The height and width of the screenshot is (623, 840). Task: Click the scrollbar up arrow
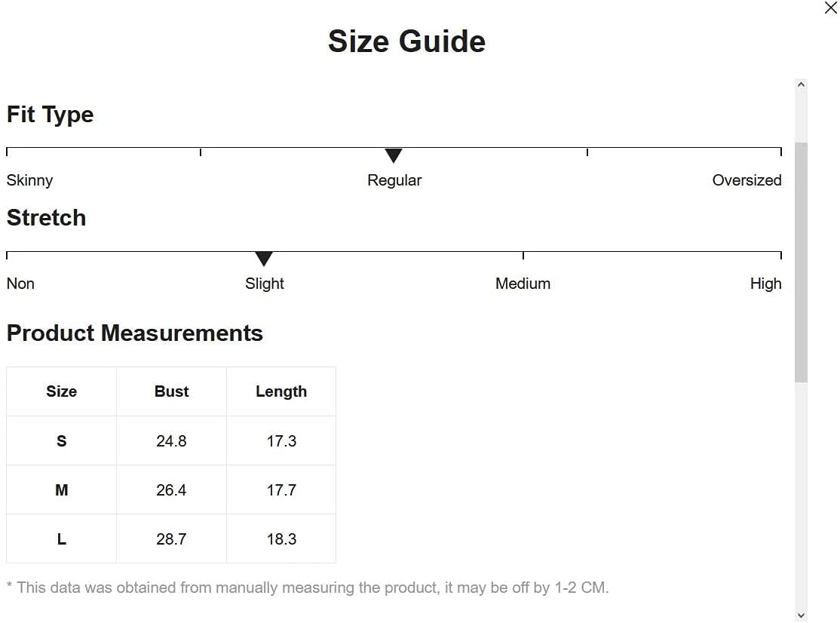click(801, 85)
